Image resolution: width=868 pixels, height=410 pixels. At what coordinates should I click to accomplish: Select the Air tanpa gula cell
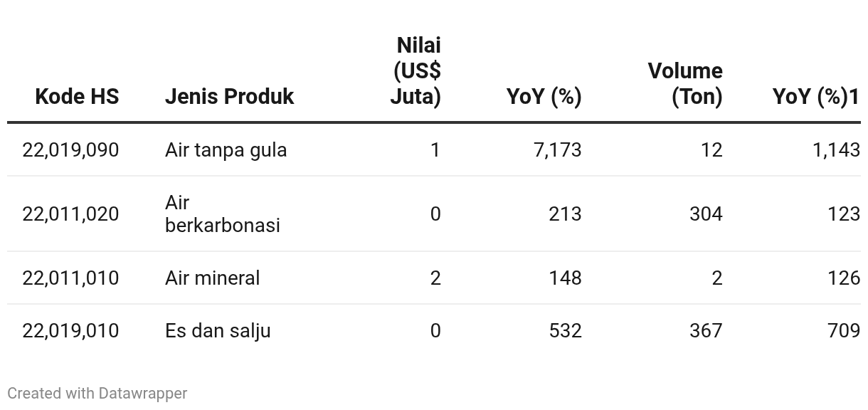click(226, 149)
